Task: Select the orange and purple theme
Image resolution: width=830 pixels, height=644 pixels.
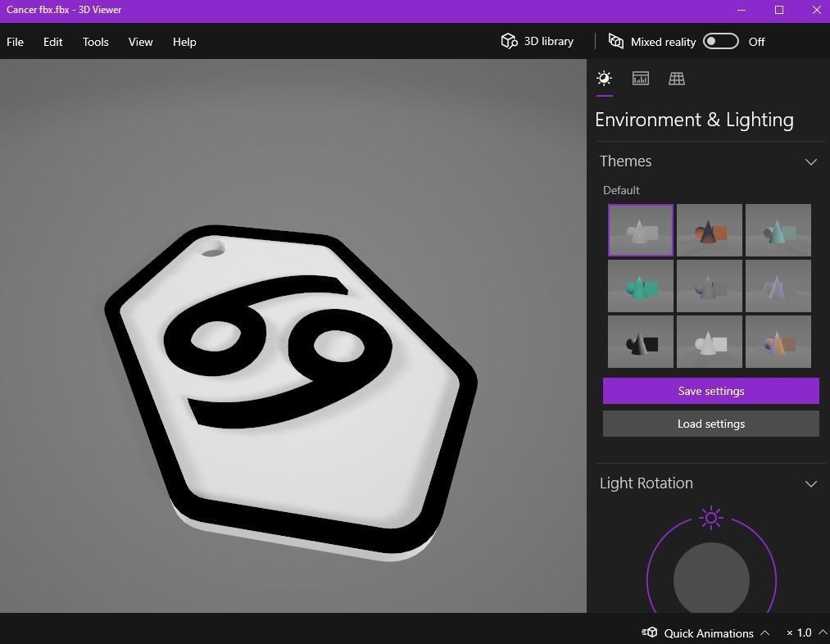Action: click(x=778, y=342)
